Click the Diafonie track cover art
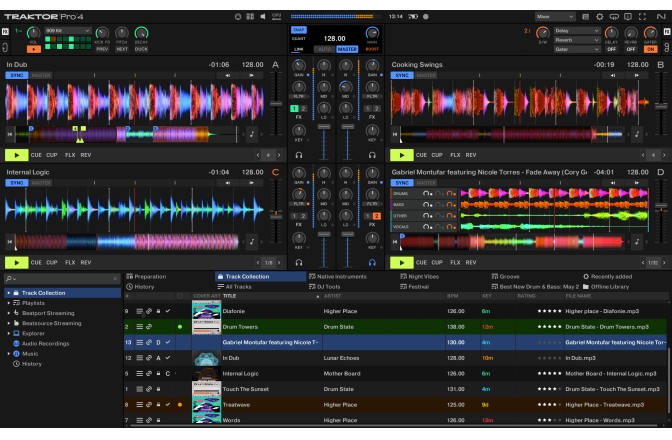 [206, 311]
